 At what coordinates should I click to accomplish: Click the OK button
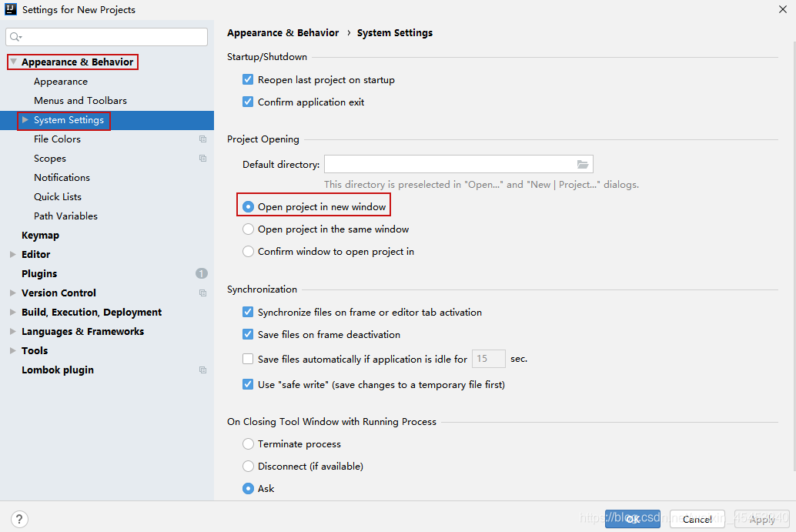(633, 519)
